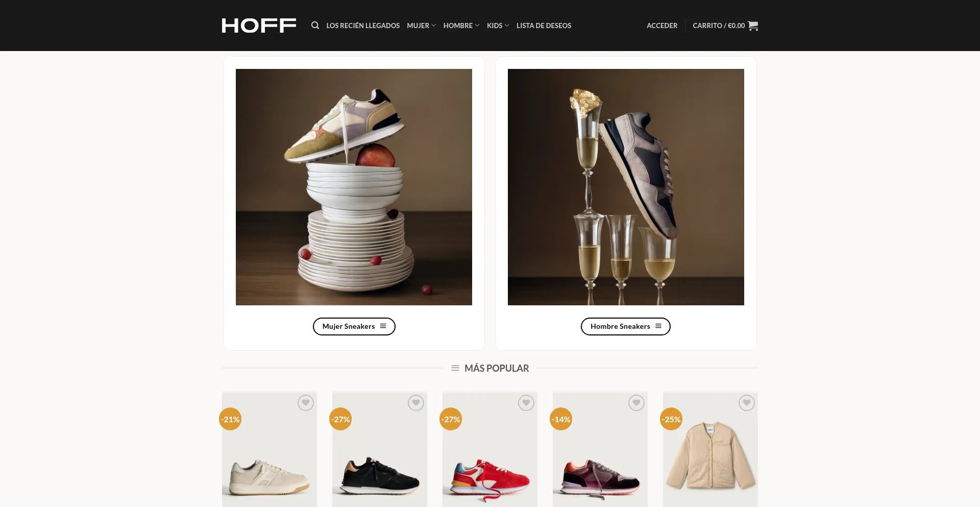Viewport: 980px width, 507px height.
Task: Click the ACCEDER login link
Action: click(662, 26)
